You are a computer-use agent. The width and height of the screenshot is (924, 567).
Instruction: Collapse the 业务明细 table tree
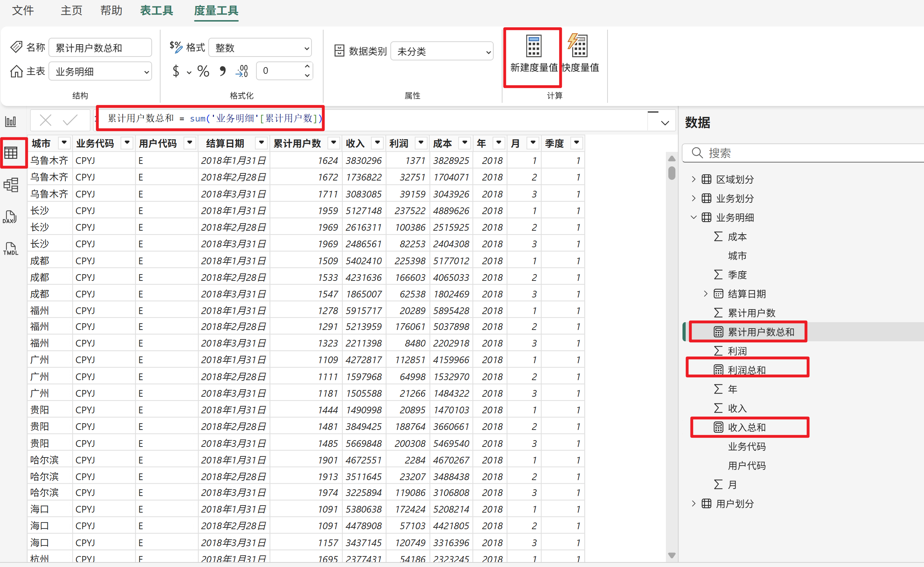point(693,218)
